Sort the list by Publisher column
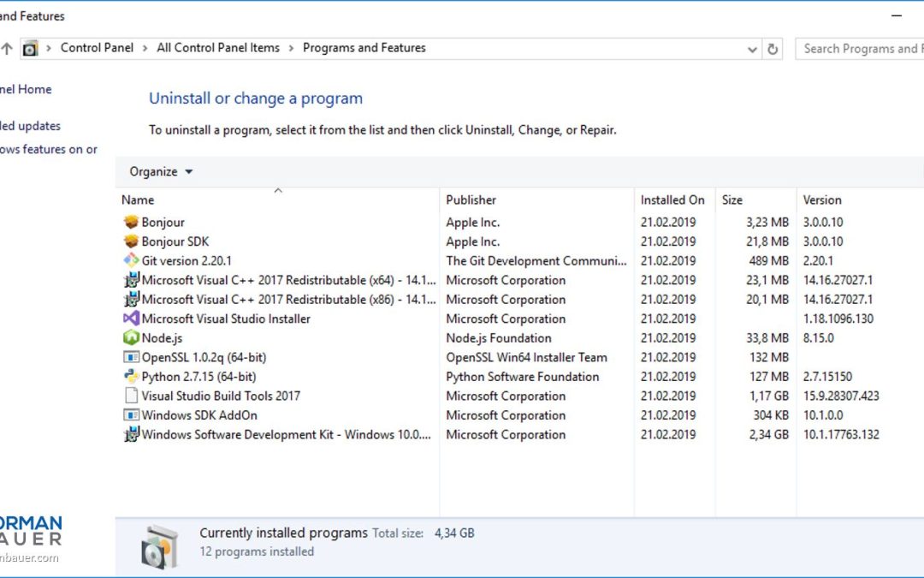This screenshot has height=578, width=924. 536,200
